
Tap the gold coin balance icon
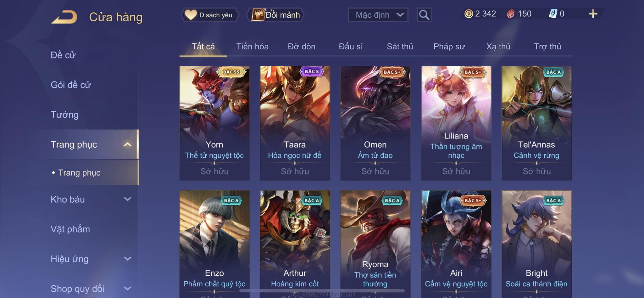469,14
